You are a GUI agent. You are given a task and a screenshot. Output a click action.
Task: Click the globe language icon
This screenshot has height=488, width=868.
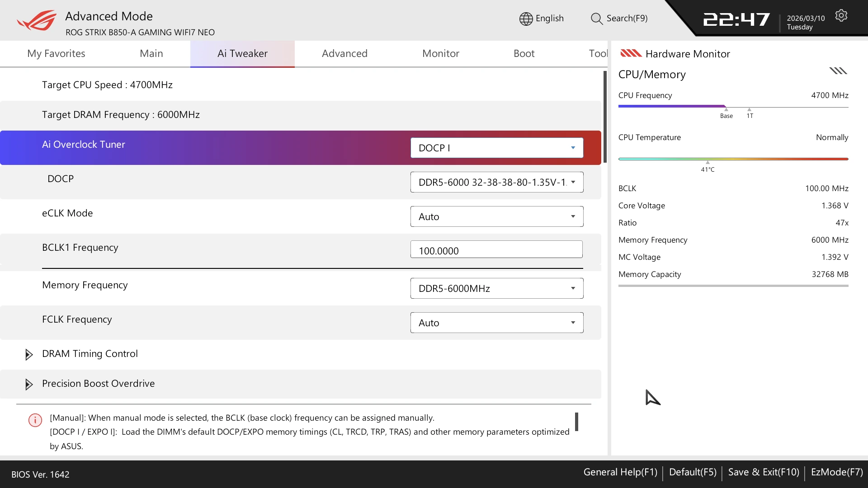click(x=526, y=19)
